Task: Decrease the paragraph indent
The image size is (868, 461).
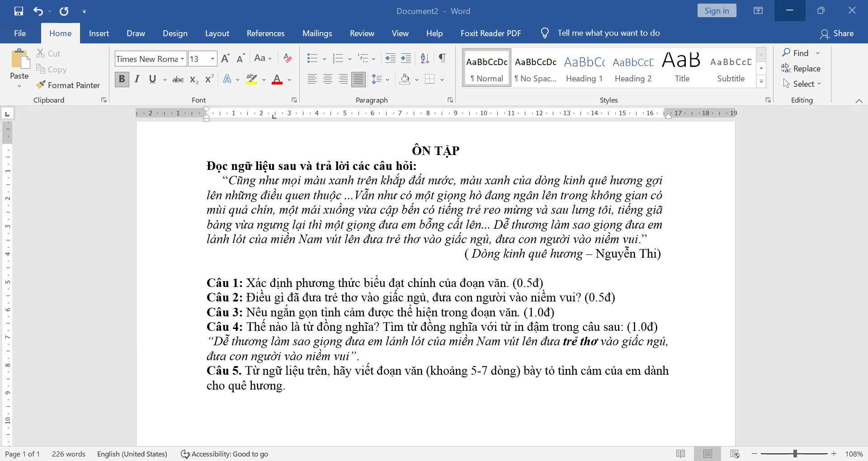Action: coord(390,58)
